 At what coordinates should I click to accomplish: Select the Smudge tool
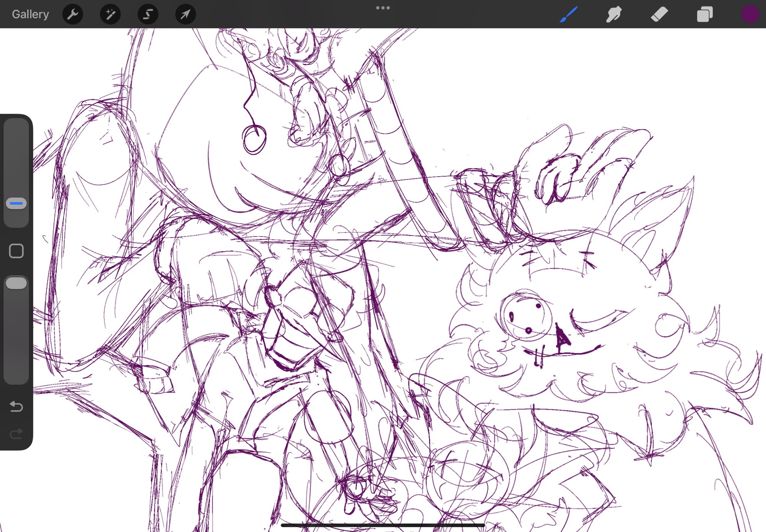pyautogui.click(x=614, y=14)
